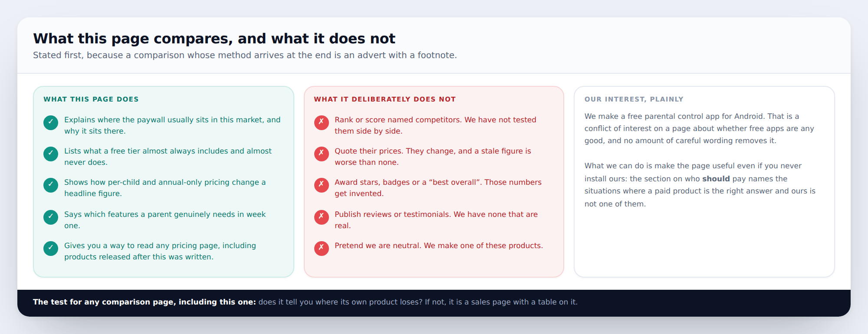Image resolution: width=868 pixels, height=334 pixels.
Task: Click the cross icon beside 'Pretend we are neutral'
Action: 322,249
